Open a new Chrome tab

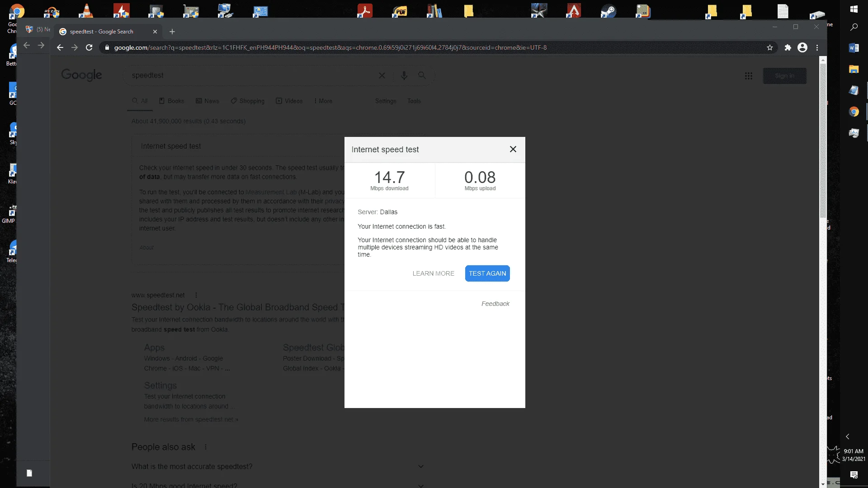(x=172, y=32)
